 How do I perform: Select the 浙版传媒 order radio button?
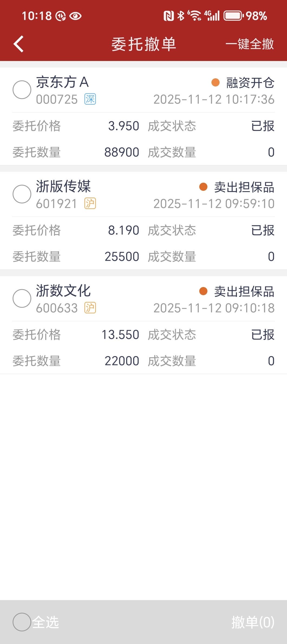(22, 194)
